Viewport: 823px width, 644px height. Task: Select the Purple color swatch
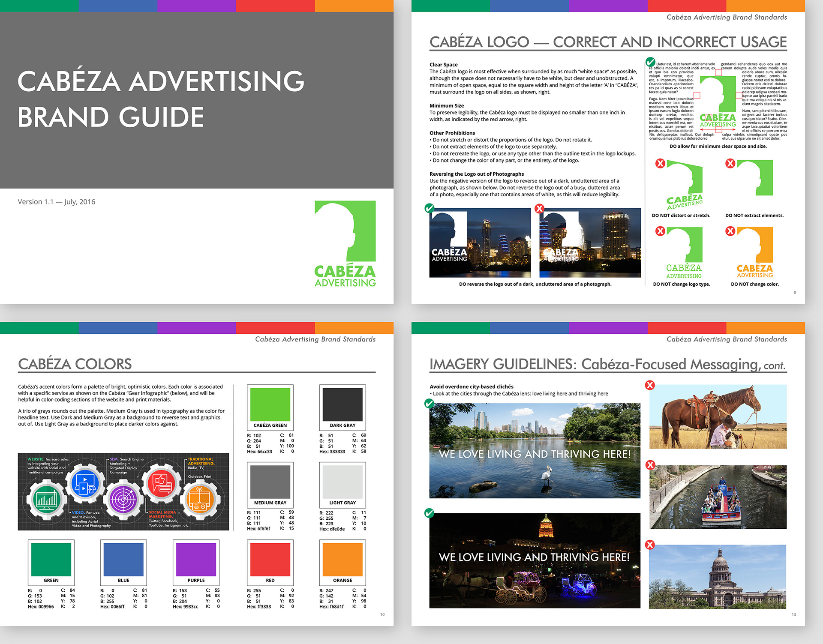[196, 560]
